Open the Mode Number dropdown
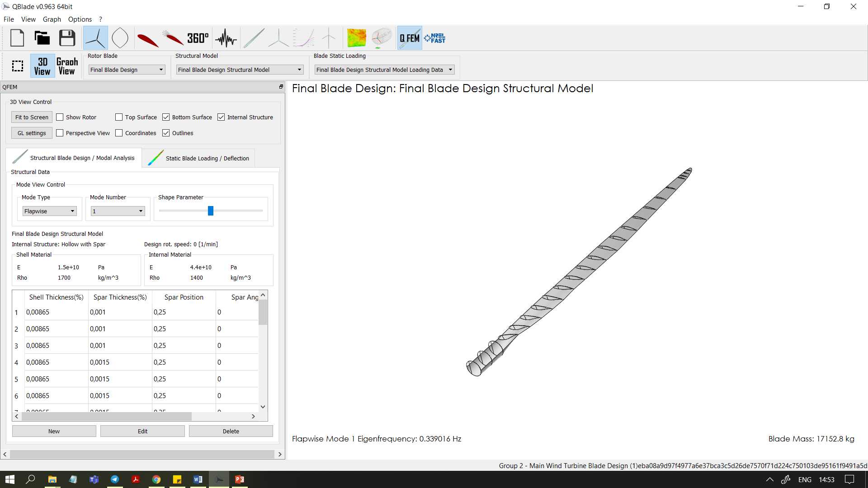Image resolution: width=868 pixels, height=488 pixels. coord(118,211)
